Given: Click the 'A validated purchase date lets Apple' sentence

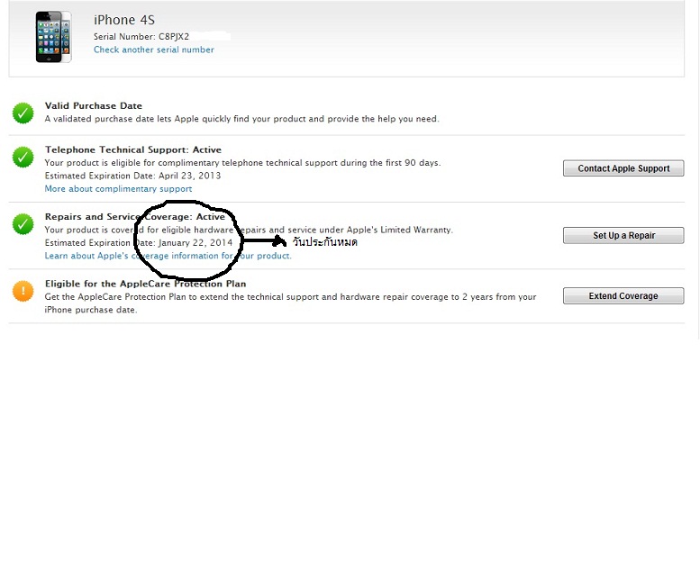Looking at the screenshot, I should click(x=242, y=119).
